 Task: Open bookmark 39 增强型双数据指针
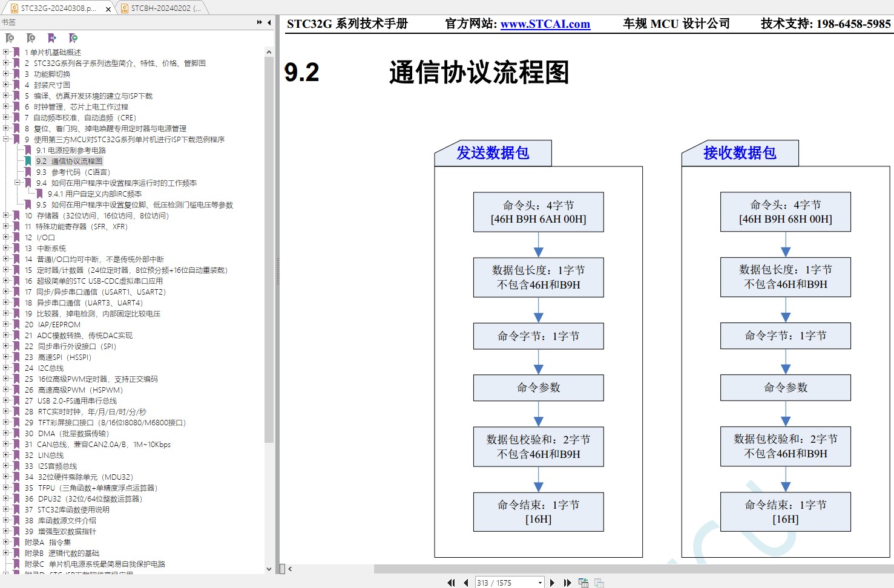tap(61, 531)
